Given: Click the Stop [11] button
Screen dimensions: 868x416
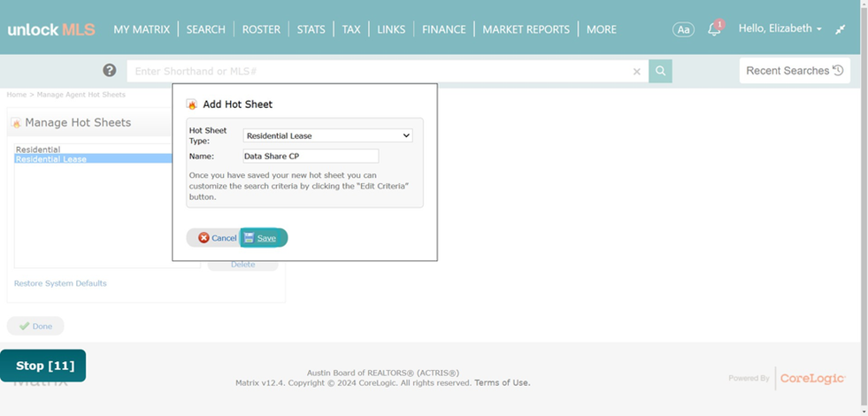Looking at the screenshot, I should (x=43, y=366).
